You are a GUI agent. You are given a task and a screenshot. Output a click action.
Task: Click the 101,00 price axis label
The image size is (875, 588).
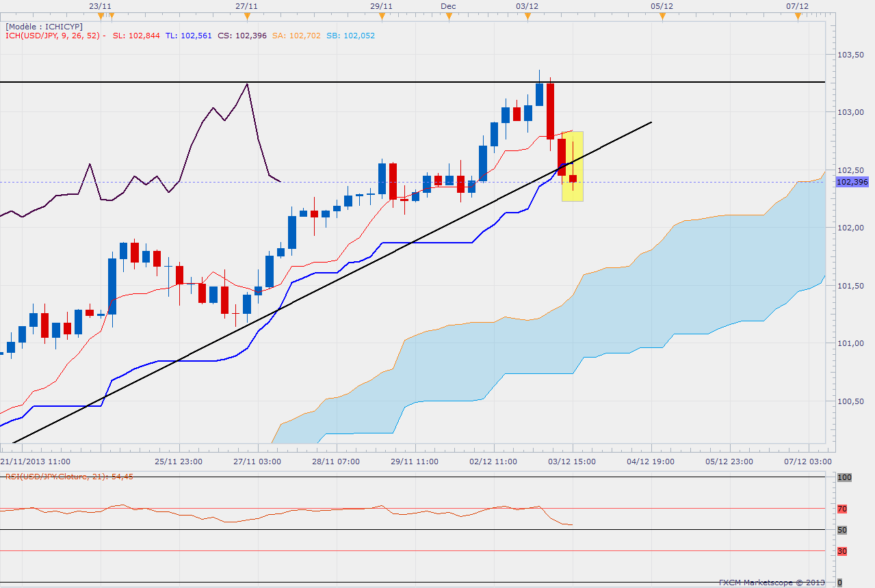(851, 343)
